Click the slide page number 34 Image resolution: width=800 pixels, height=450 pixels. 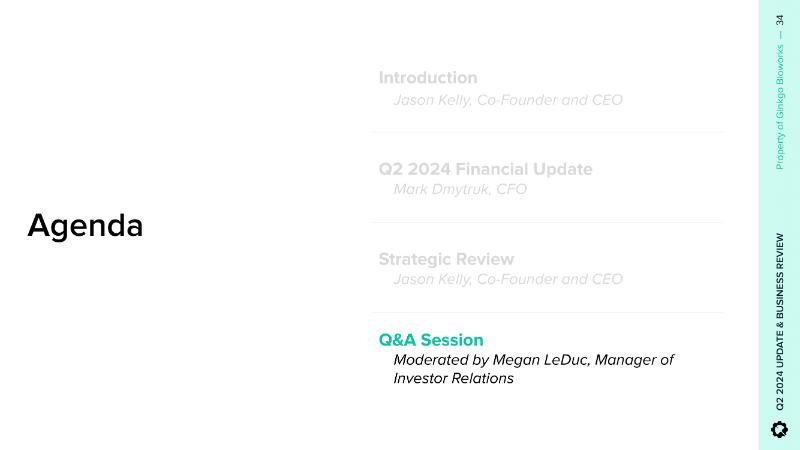[780, 21]
